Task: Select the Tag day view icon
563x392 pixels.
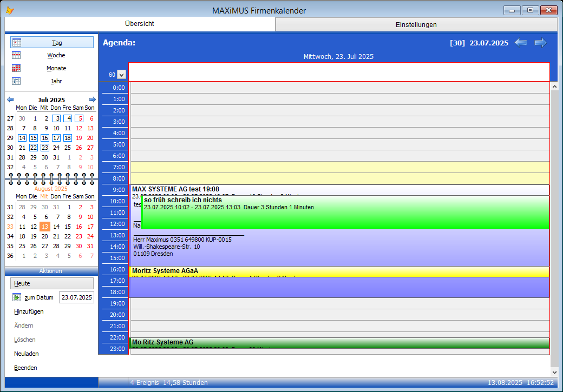Action: point(17,43)
